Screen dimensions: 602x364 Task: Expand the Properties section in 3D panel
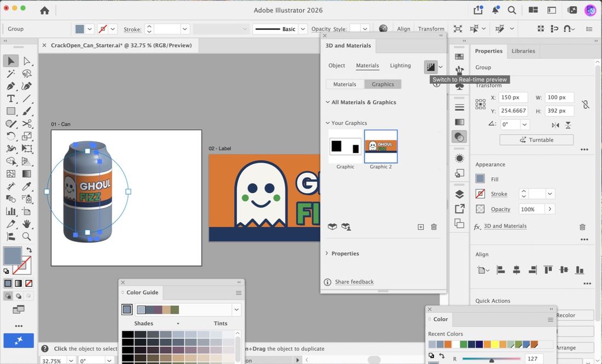click(x=327, y=253)
